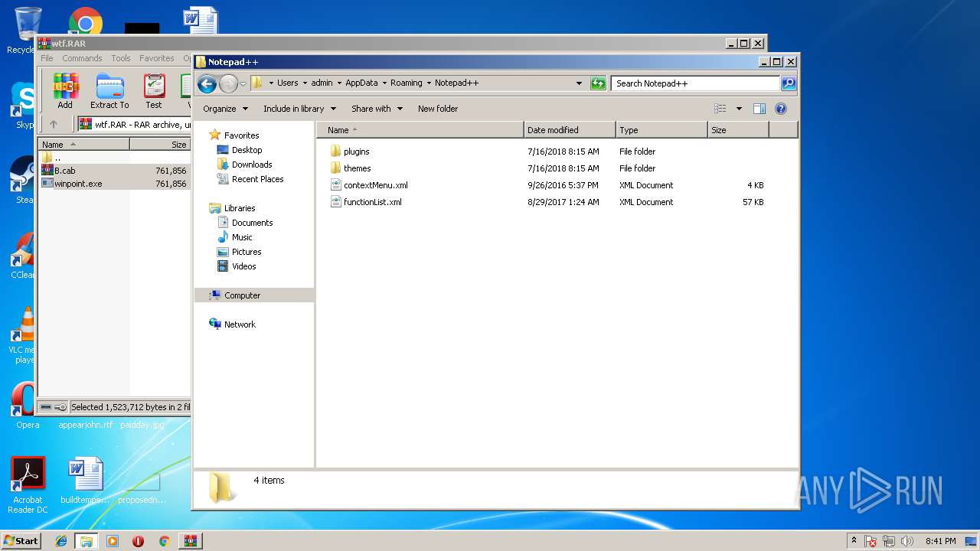Open Internet Explorer from taskbar
The height and width of the screenshot is (551, 980).
[61, 541]
